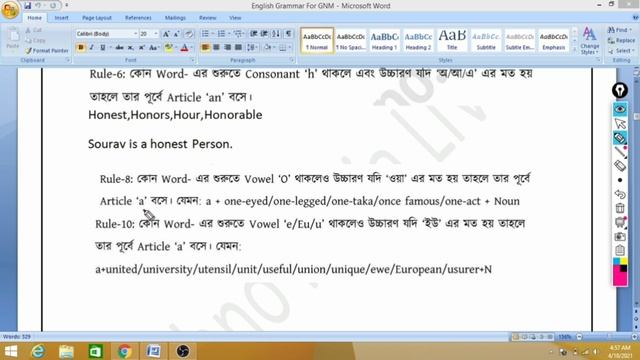
Task: Open the Change Styles dropdown
Action: click(x=589, y=41)
